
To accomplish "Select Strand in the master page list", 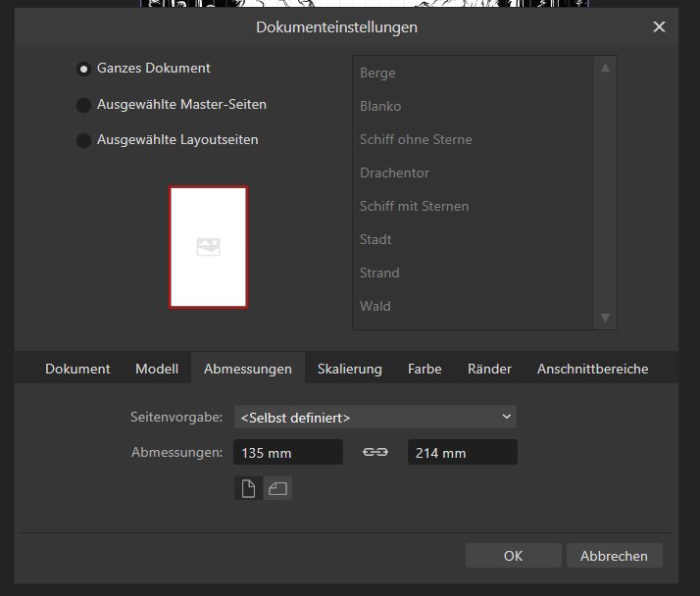I will click(x=474, y=273).
